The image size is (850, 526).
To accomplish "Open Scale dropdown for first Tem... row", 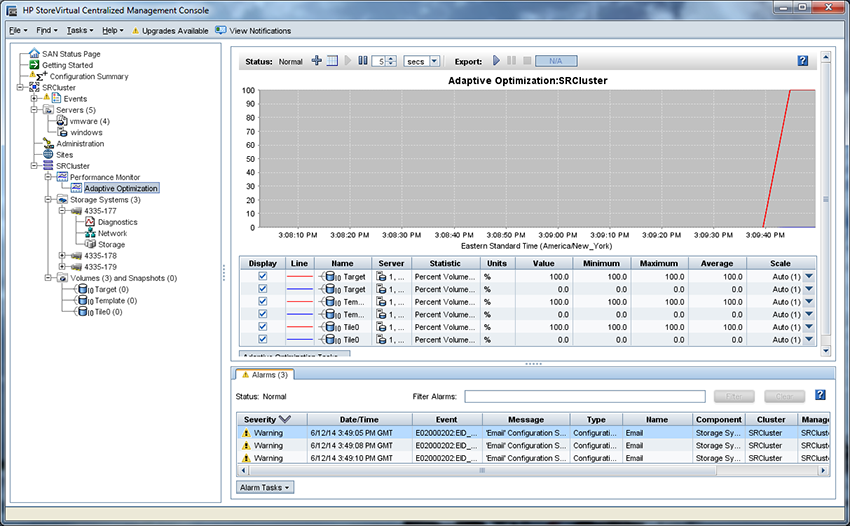I will (809, 302).
